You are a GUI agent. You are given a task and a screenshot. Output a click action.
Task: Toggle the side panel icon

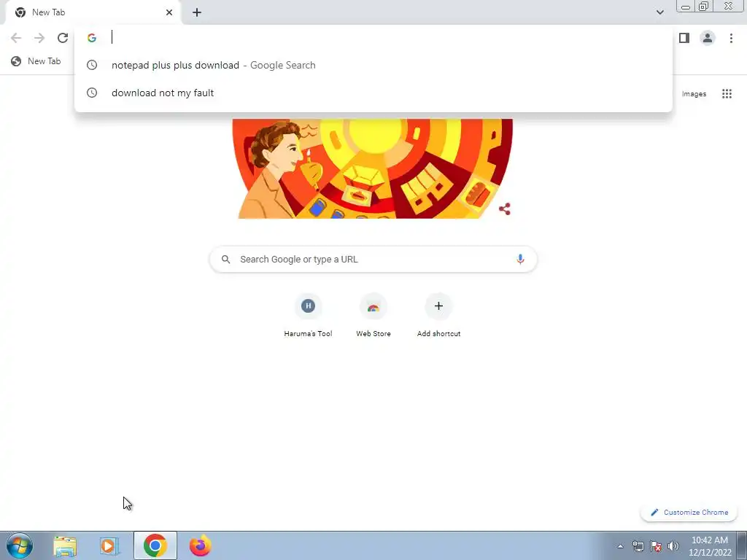point(684,38)
